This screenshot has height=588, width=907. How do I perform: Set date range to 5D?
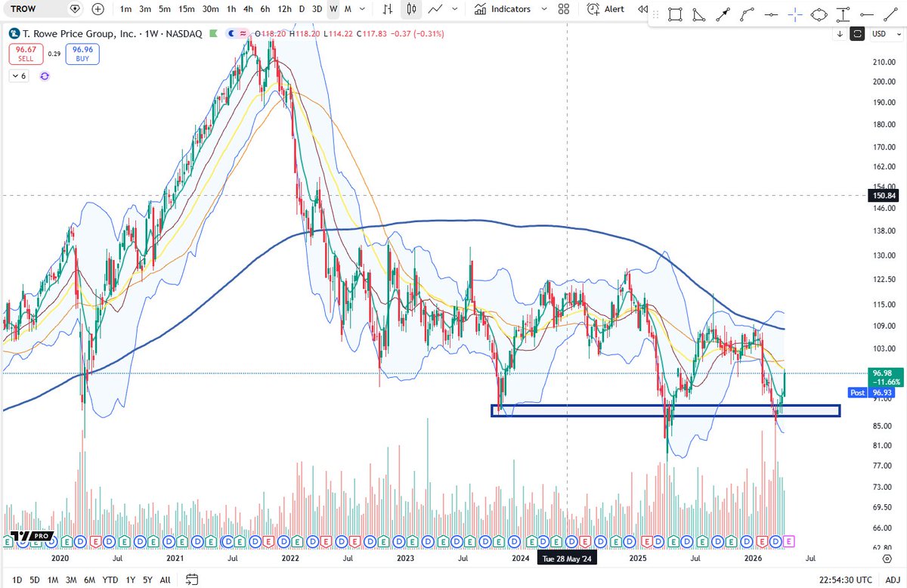[34, 580]
